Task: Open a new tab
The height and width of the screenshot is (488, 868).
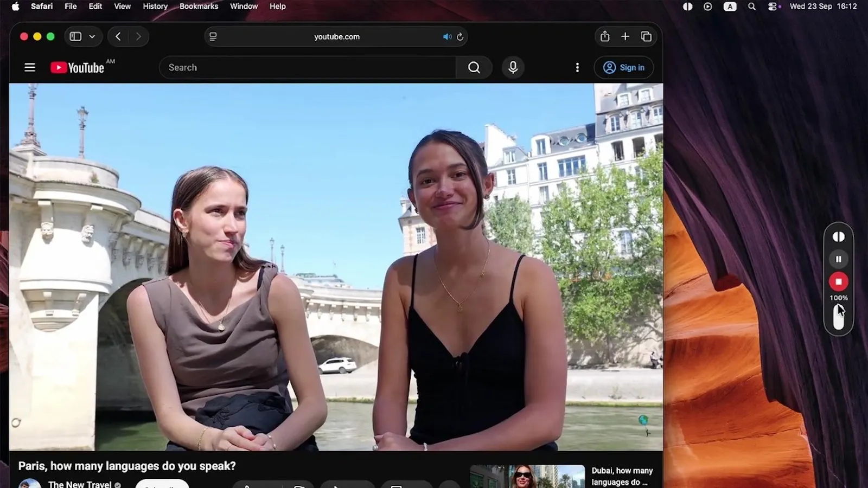Action: click(625, 36)
